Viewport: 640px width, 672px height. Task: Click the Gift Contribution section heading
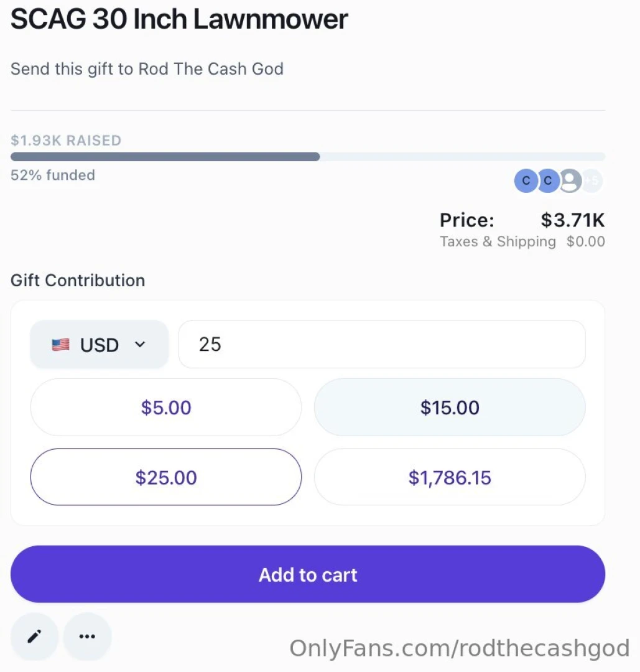(x=77, y=280)
